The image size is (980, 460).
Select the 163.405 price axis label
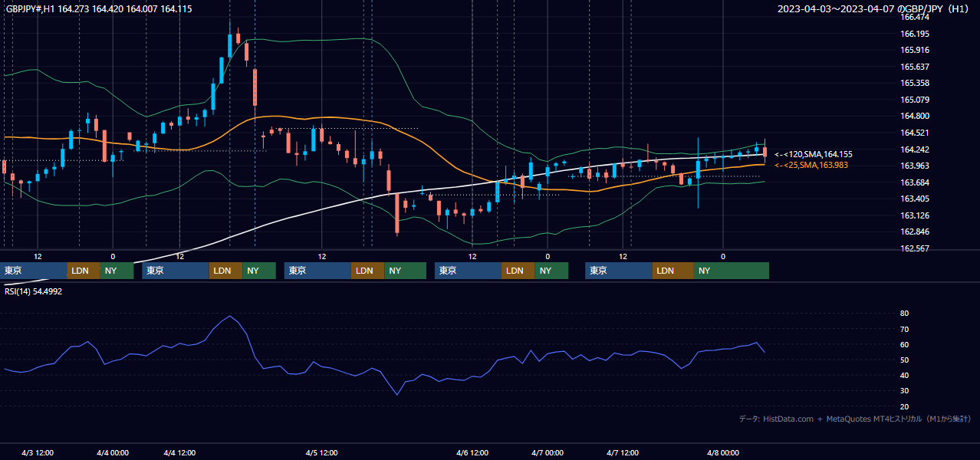pos(915,199)
